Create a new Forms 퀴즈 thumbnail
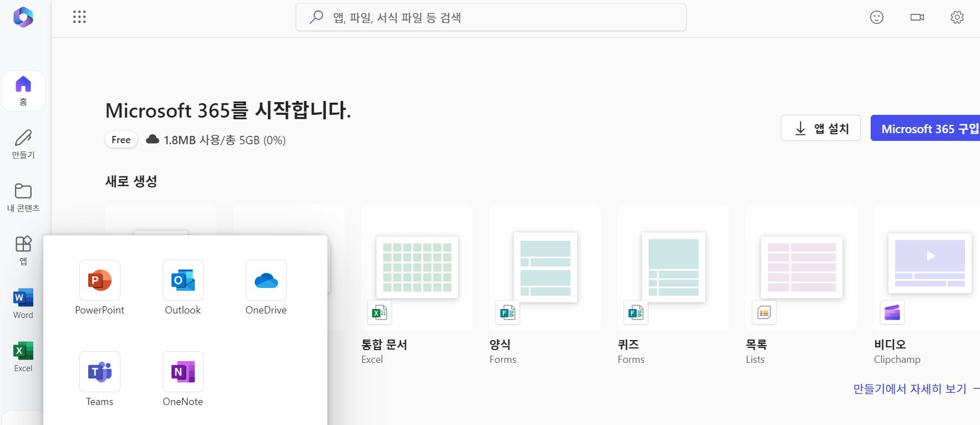The image size is (980, 425). click(x=674, y=267)
